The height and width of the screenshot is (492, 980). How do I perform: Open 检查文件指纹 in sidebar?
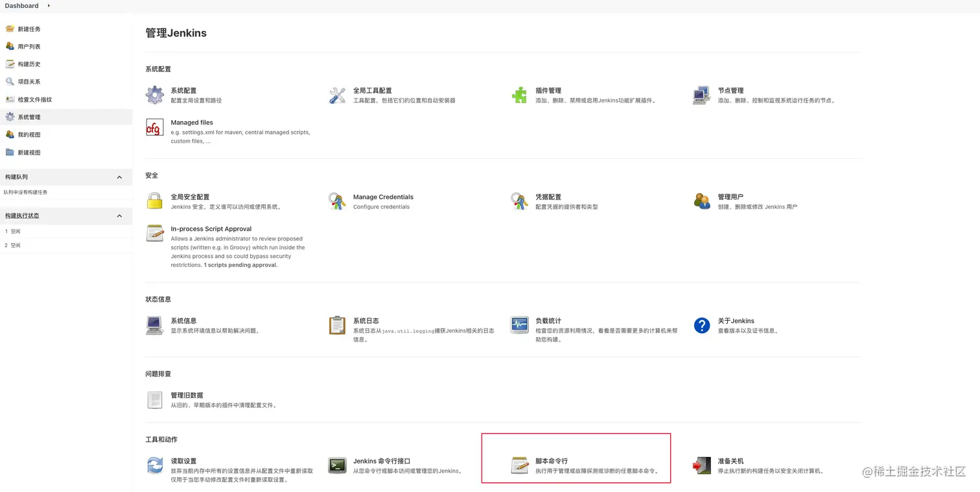click(x=35, y=100)
